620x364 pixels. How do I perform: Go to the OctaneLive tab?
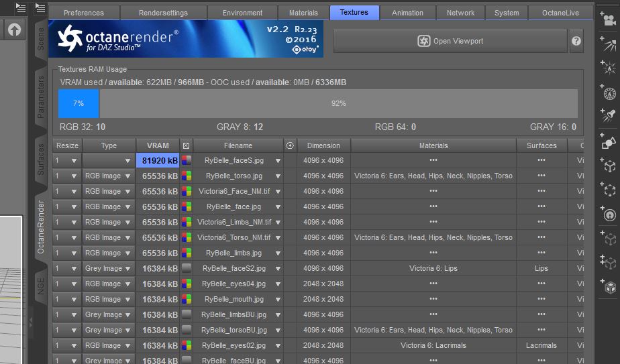tap(560, 13)
